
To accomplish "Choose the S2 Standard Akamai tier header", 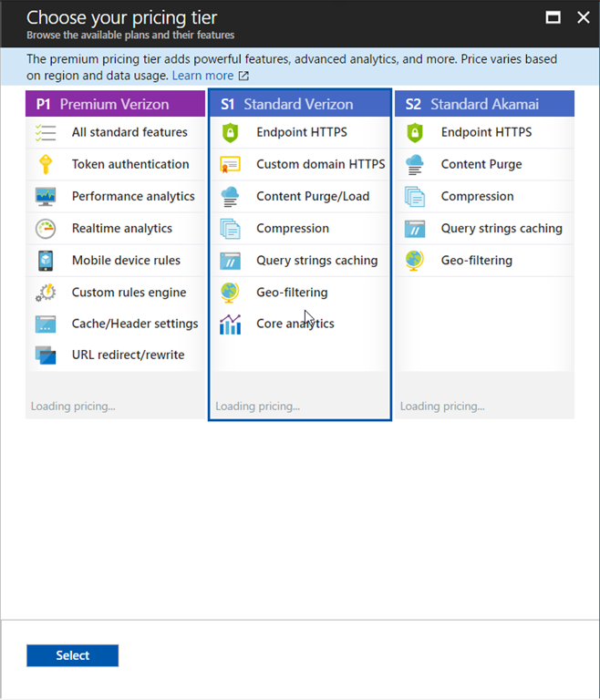I will (485, 104).
